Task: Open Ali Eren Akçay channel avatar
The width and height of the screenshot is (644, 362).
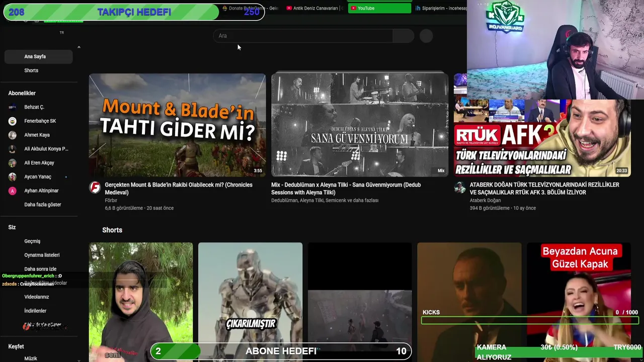Action: [x=13, y=163]
